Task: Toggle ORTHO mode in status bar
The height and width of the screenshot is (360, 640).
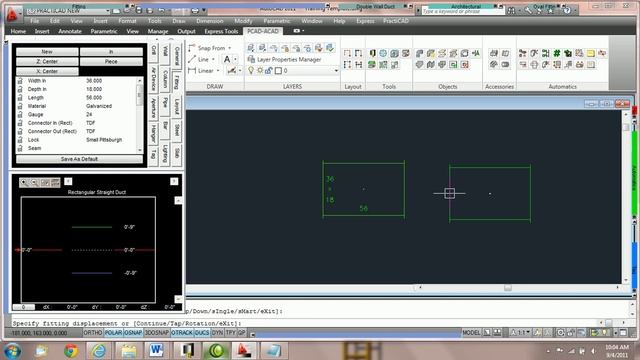Action: [x=93, y=333]
